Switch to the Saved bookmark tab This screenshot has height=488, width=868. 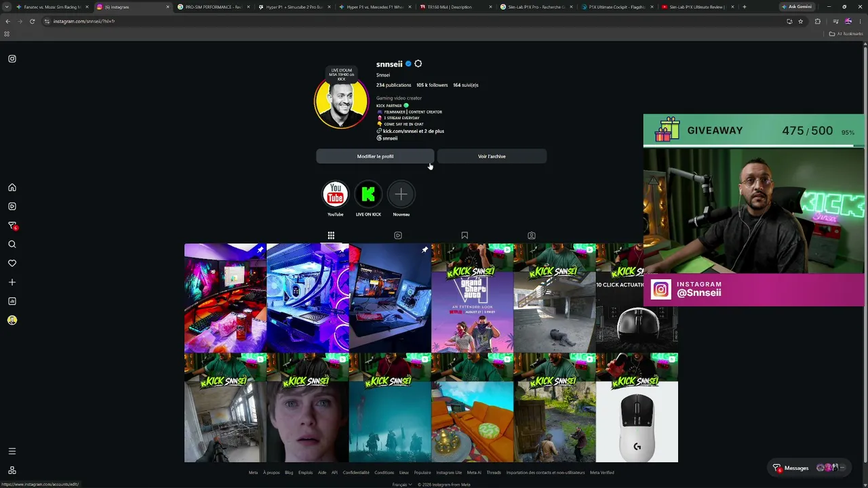465,236
